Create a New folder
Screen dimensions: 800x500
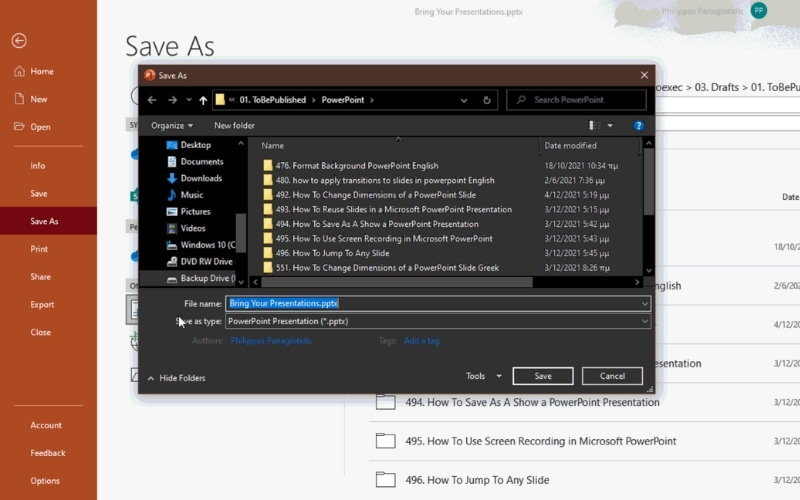234,126
